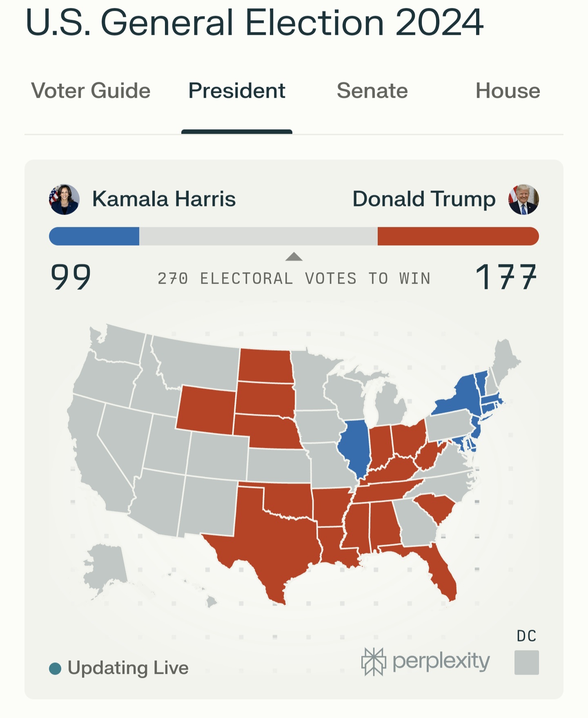588x718 pixels.
Task: Click the blue Harris portion of bar
Action: click(x=94, y=236)
